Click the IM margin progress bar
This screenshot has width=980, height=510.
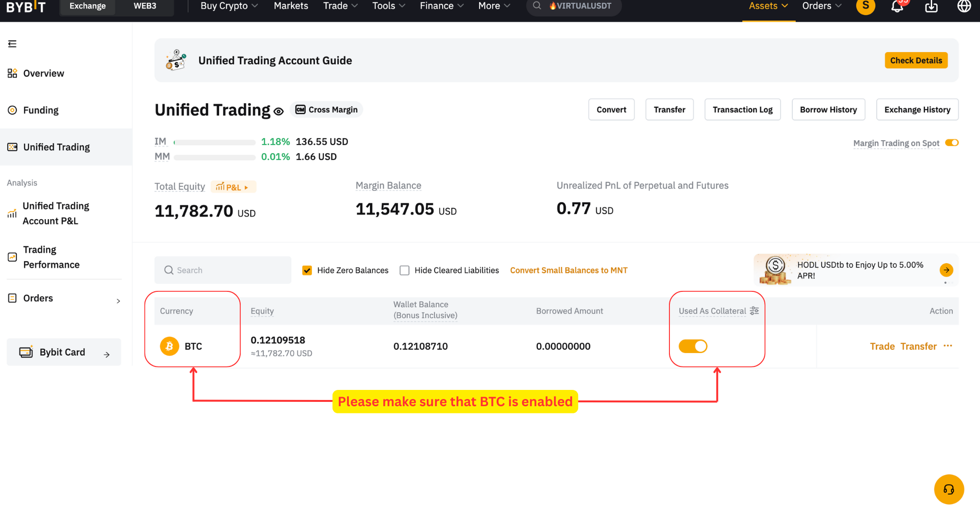[x=214, y=142]
